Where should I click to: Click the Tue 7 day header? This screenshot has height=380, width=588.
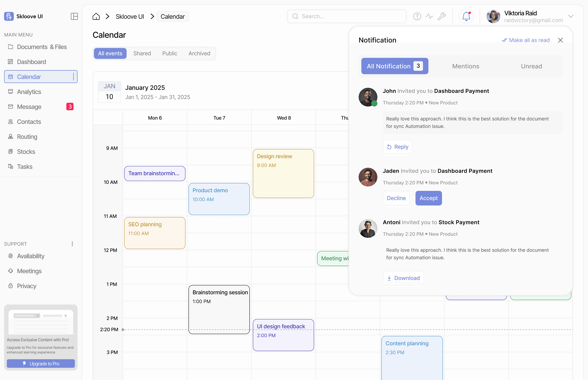click(219, 118)
